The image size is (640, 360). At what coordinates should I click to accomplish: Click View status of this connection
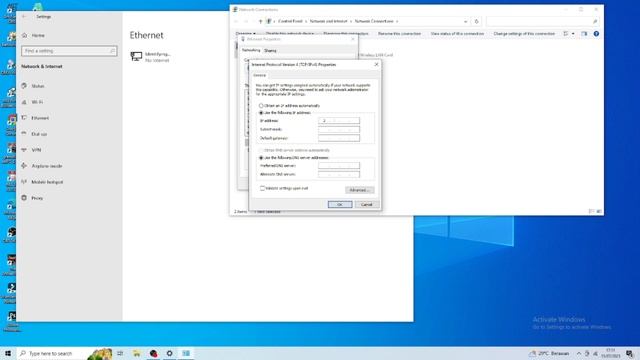pyautogui.click(x=457, y=33)
